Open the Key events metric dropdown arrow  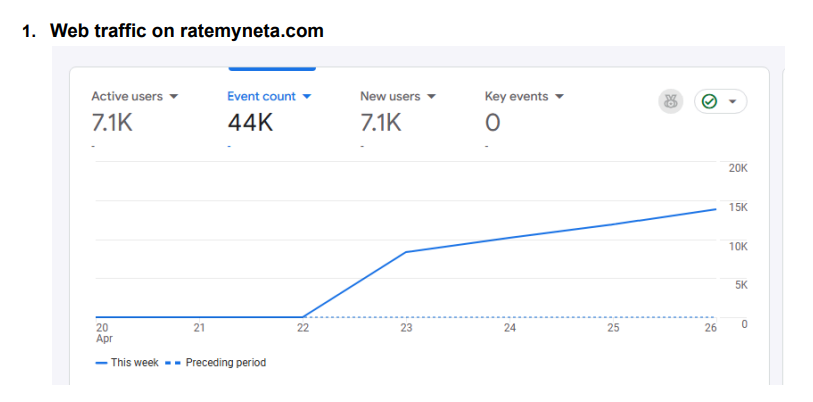pyautogui.click(x=559, y=96)
